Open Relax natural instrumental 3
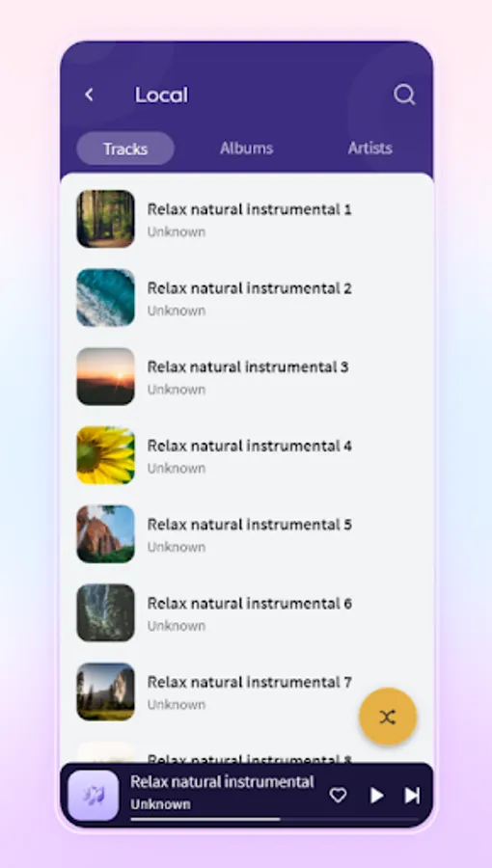Viewport: 492px width, 868px height. click(x=247, y=376)
